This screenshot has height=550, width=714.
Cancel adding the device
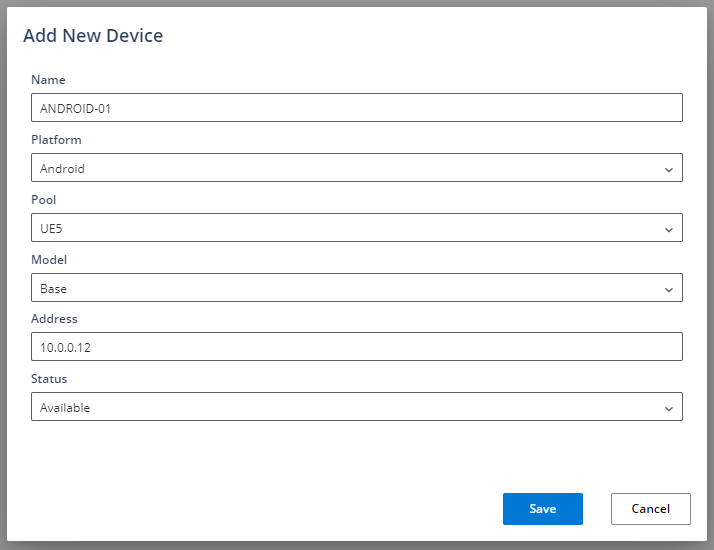pos(650,509)
